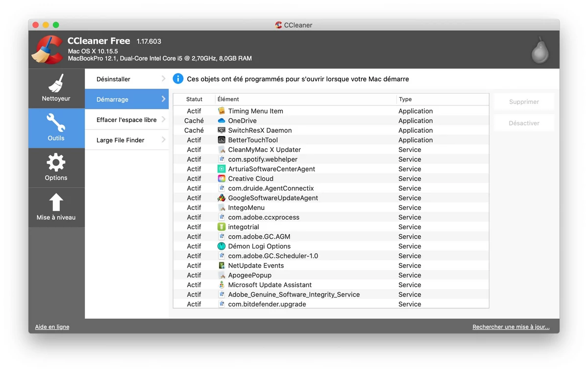The width and height of the screenshot is (588, 371).
Task: Click Actif status of ApogeePopup
Action: [194, 275]
